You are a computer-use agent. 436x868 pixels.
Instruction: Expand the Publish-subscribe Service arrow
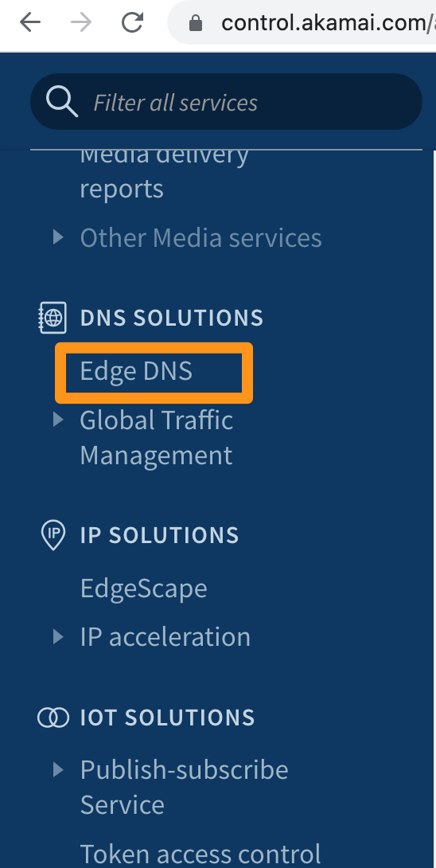[x=58, y=769]
